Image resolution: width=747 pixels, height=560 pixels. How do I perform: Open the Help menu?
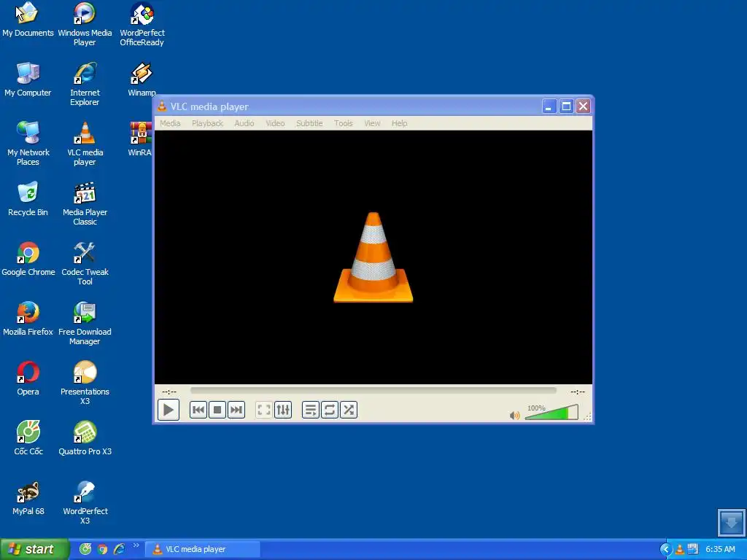[399, 123]
